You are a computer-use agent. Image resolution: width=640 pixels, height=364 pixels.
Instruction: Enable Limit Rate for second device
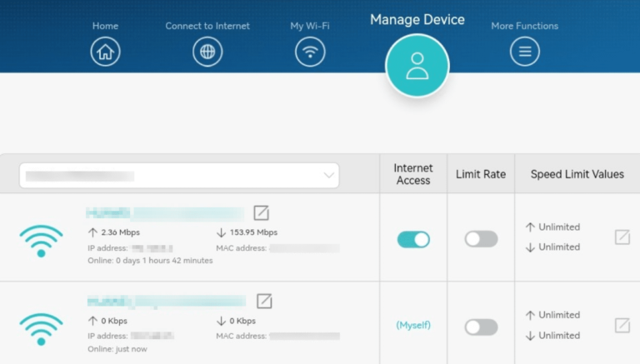481,327
